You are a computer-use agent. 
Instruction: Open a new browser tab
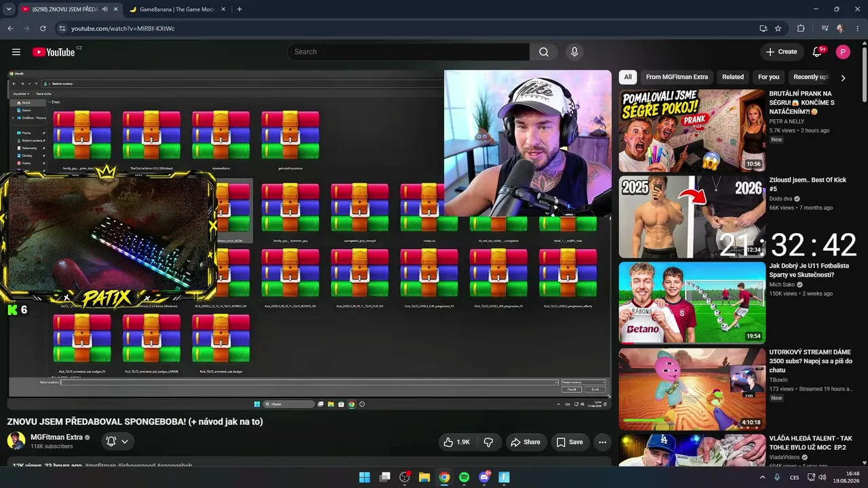coord(239,9)
